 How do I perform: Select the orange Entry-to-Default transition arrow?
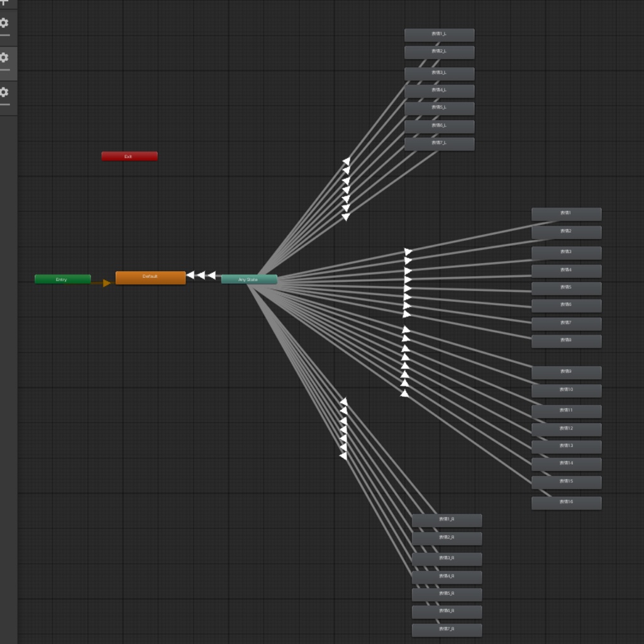(106, 283)
